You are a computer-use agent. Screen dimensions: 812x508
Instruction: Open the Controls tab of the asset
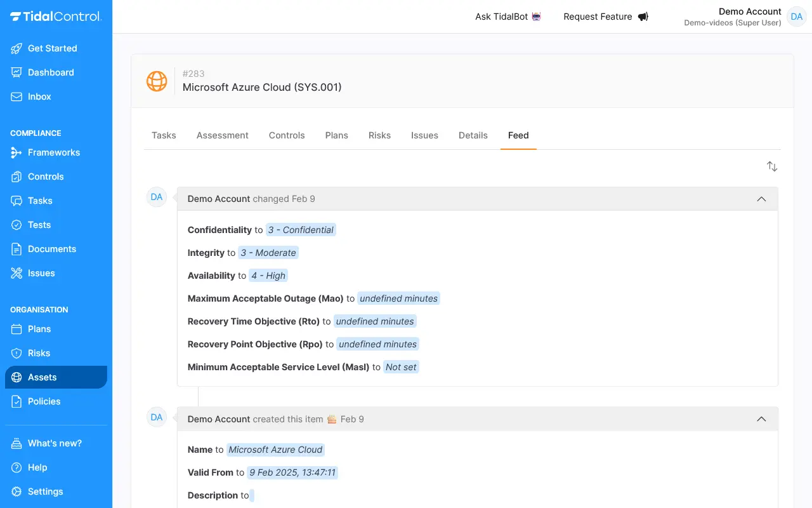287,135
